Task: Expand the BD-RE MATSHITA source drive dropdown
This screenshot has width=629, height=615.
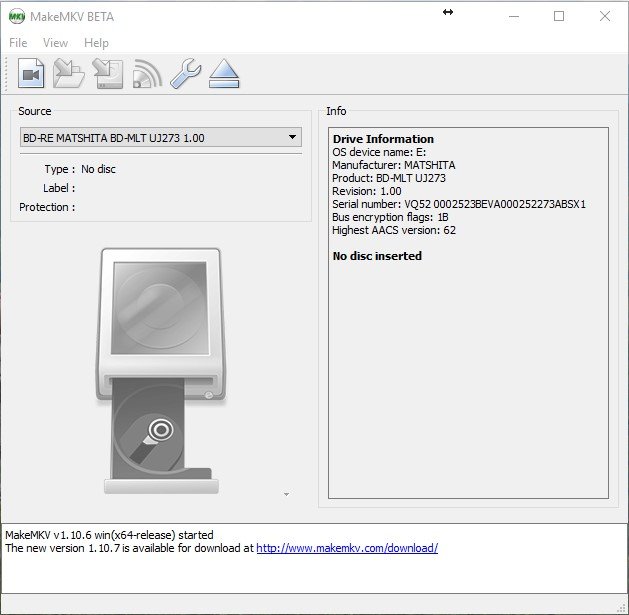Action: pyautogui.click(x=161, y=138)
